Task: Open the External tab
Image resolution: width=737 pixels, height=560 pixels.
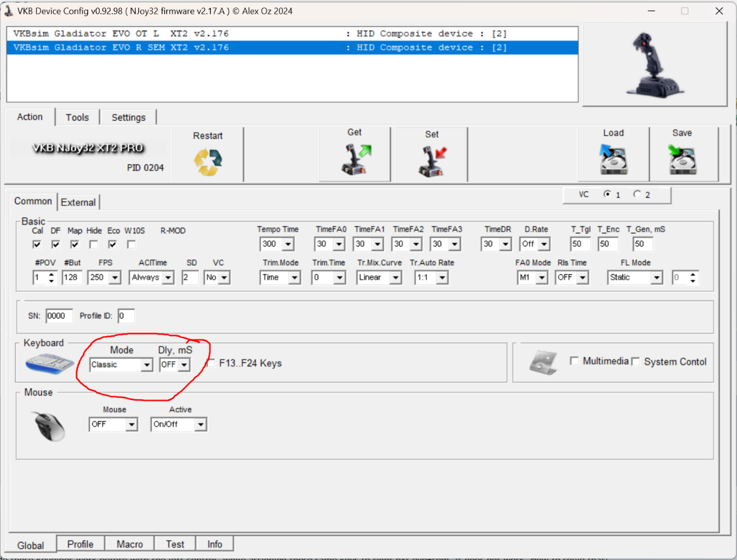Action: click(78, 202)
